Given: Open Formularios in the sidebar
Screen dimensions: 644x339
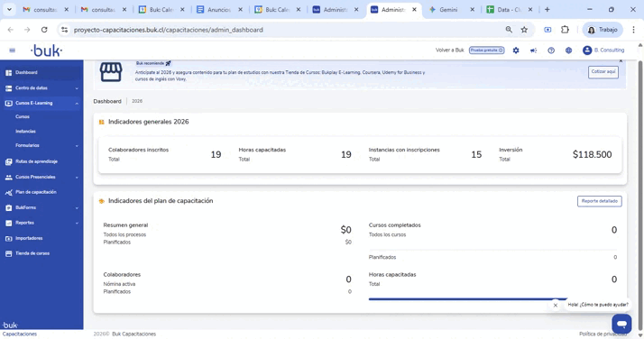Looking at the screenshot, I should tap(28, 146).
